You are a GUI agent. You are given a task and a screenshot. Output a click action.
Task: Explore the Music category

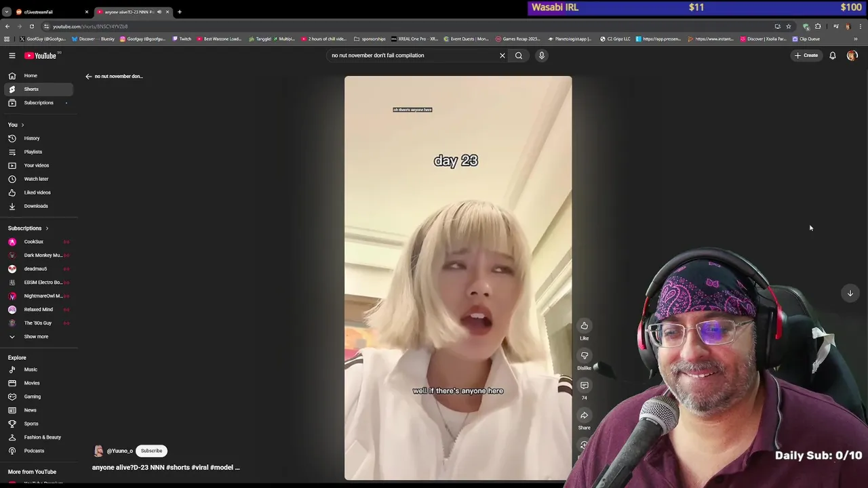(x=39, y=369)
